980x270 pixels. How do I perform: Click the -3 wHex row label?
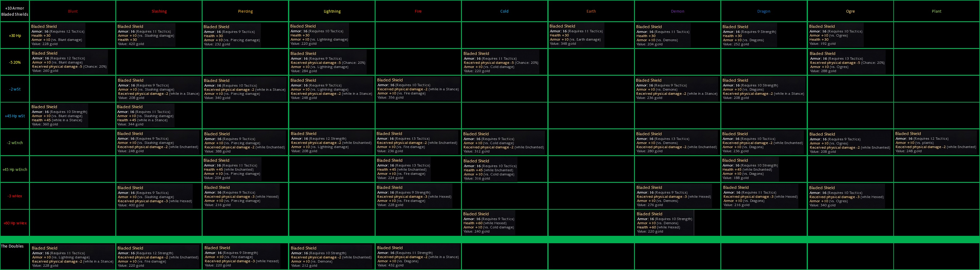(x=15, y=196)
